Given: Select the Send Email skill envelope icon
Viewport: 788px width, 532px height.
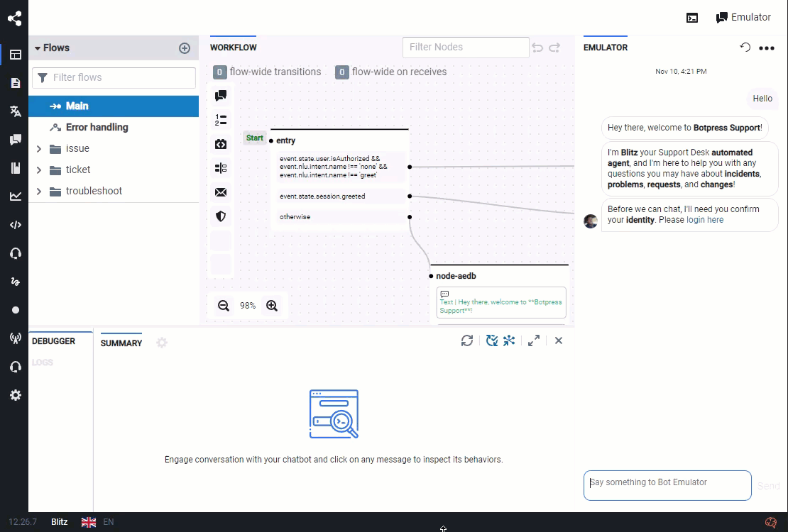Looking at the screenshot, I should tap(221, 192).
